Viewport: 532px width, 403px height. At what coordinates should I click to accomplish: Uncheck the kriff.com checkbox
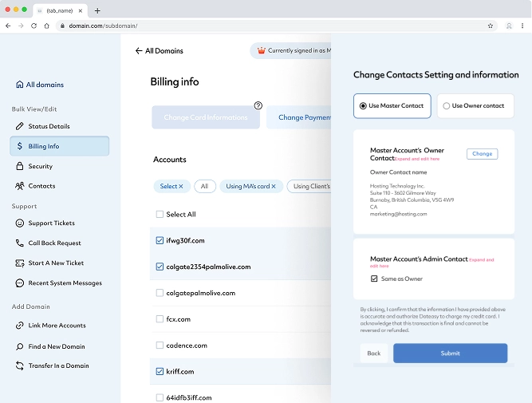(x=160, y=371)
